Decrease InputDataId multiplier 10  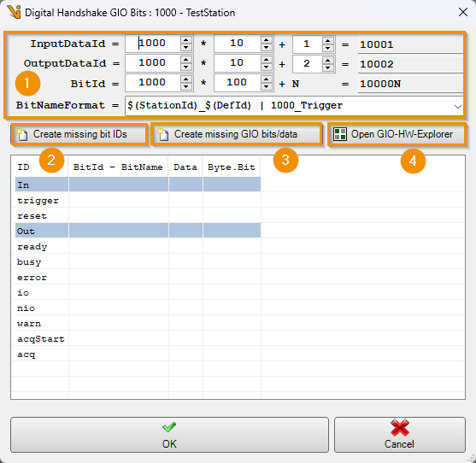(x=267, y=47)
